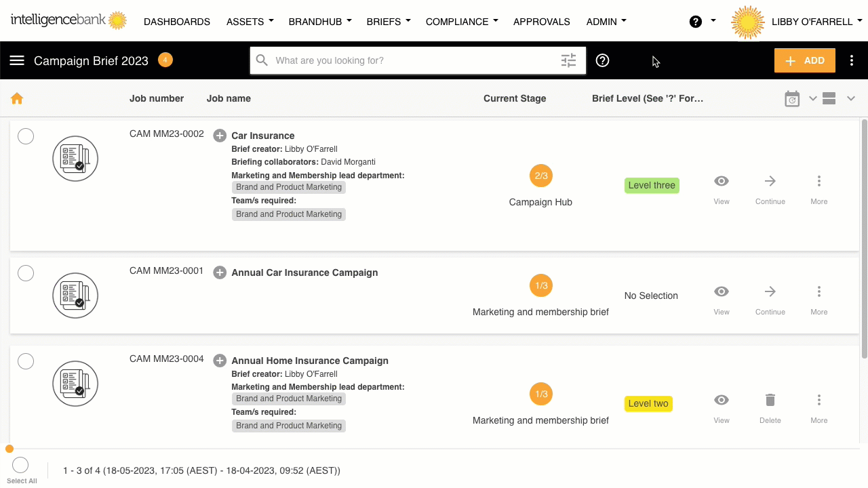Screen dimensions: 868x488
Task: Open the date sort calendar icon
Action: click(x=792, y=99)
